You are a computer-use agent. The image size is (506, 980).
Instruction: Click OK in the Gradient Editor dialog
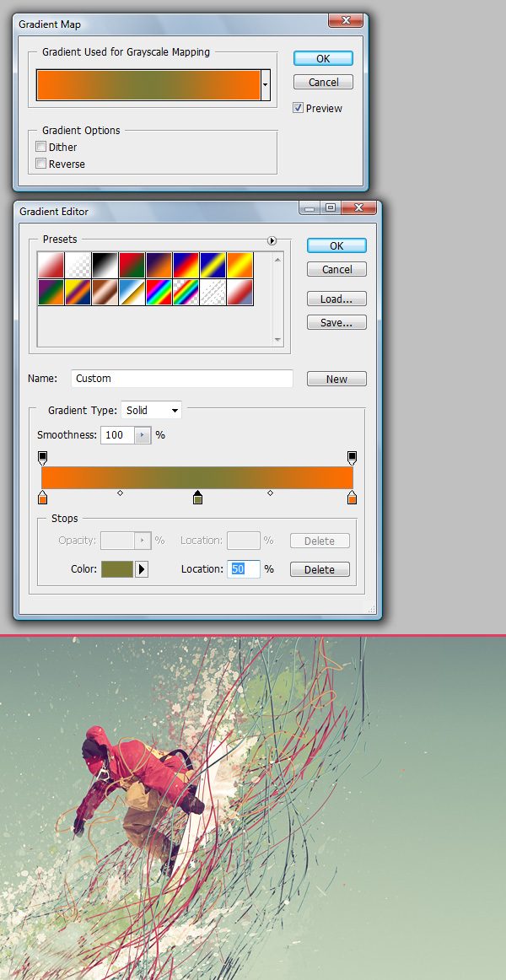[x=336, y=245]
